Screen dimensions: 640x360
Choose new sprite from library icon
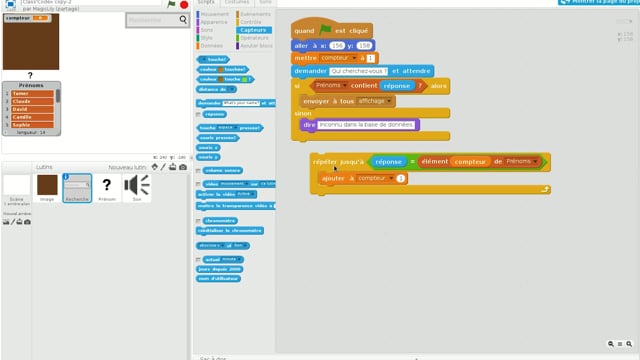click(154, 167)
